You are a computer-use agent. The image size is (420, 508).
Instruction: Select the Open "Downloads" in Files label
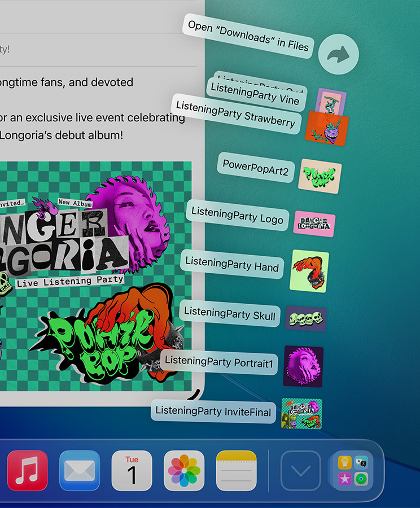[248, 35]
